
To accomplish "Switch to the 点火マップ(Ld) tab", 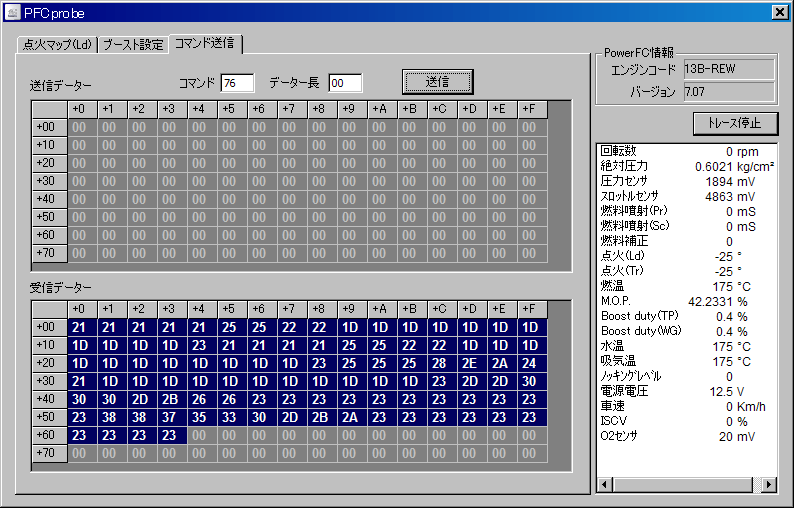I will [57, 45].
